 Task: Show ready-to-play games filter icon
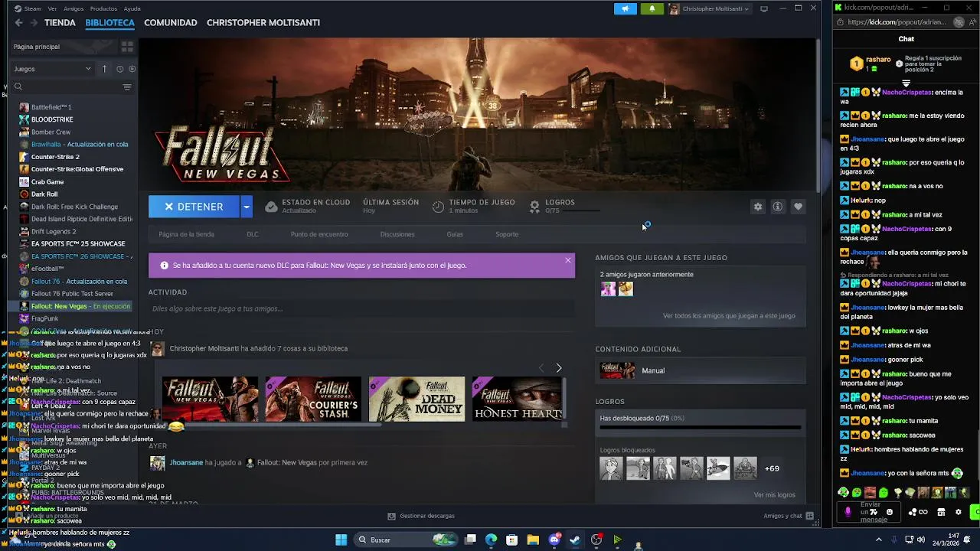pos(132,69)
